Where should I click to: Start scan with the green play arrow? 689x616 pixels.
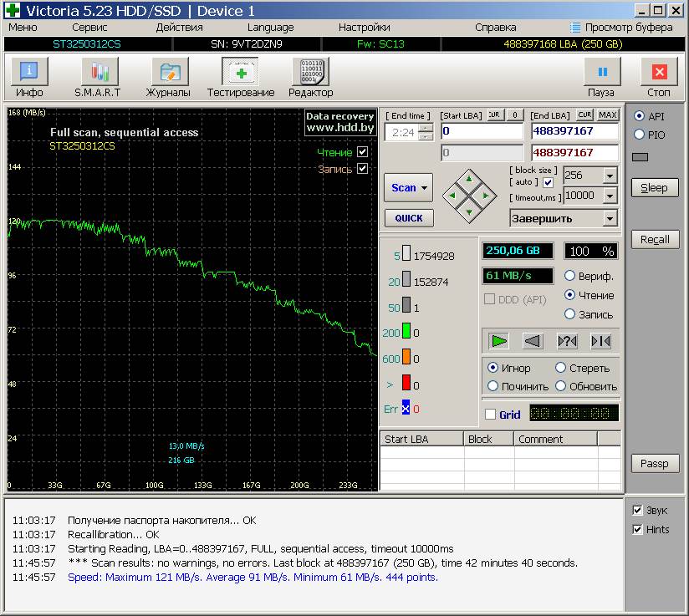click(498, 341)
